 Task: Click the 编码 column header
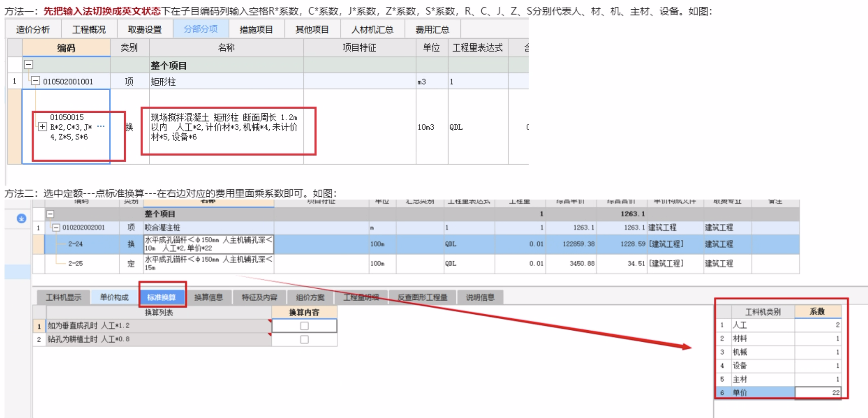[x=66, y=48]
